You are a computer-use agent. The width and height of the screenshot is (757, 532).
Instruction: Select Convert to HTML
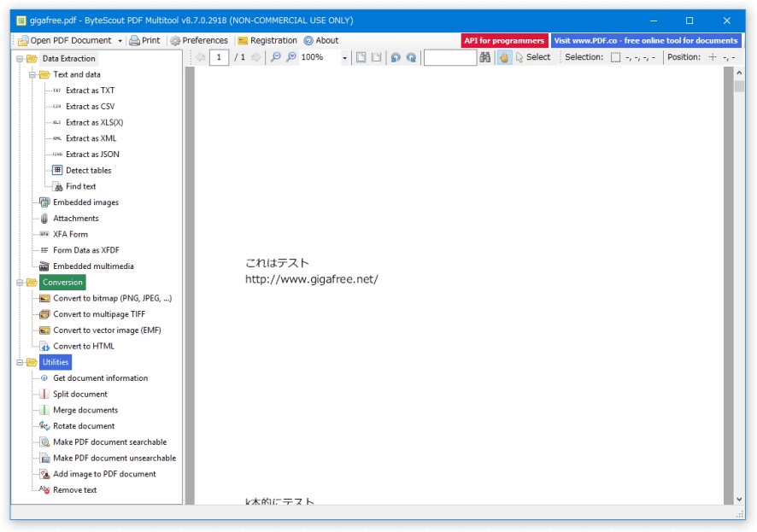(x=84, y=347)
